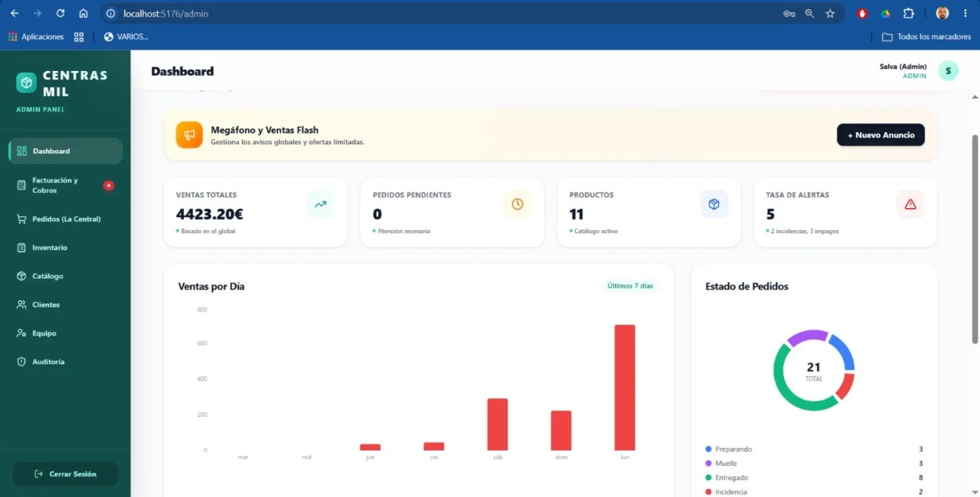Open Facturación y Cobros section
The image size is (980, 497).
point(66,185)
